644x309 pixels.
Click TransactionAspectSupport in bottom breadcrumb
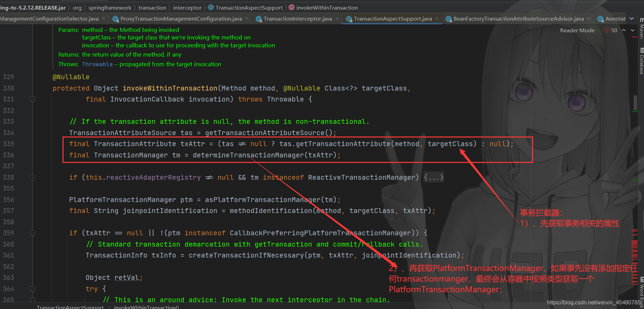[70, 307]
